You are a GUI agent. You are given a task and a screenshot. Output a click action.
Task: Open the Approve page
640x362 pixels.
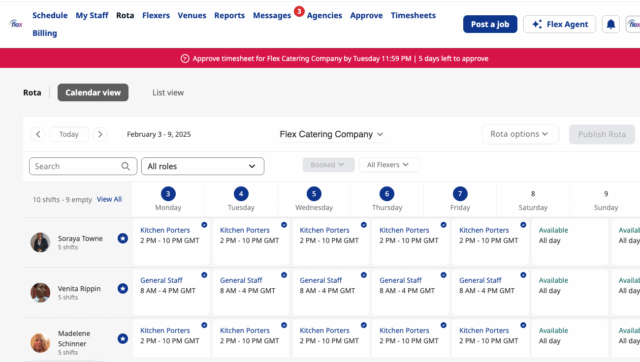tap(367, 16)
